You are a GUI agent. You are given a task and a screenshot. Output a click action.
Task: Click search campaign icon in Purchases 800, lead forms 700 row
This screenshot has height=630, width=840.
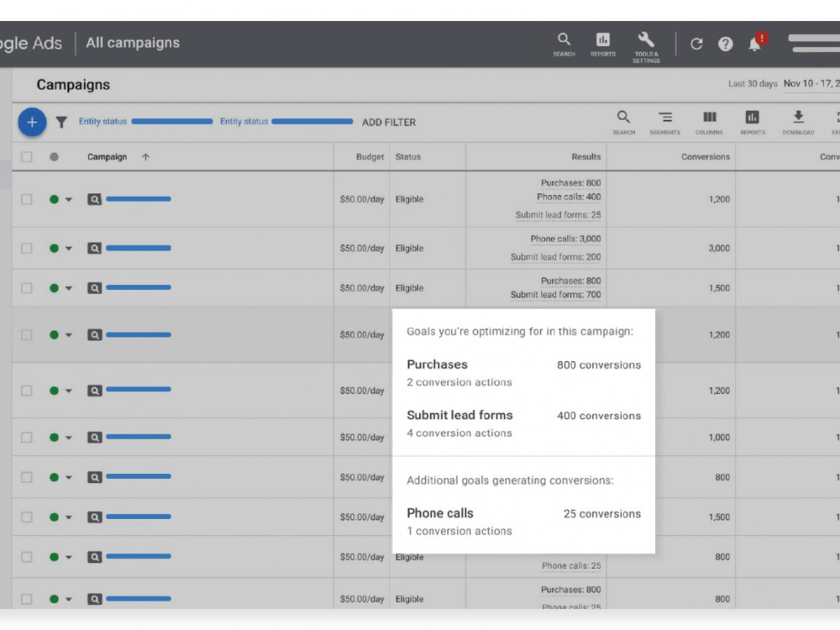point(94,288)
